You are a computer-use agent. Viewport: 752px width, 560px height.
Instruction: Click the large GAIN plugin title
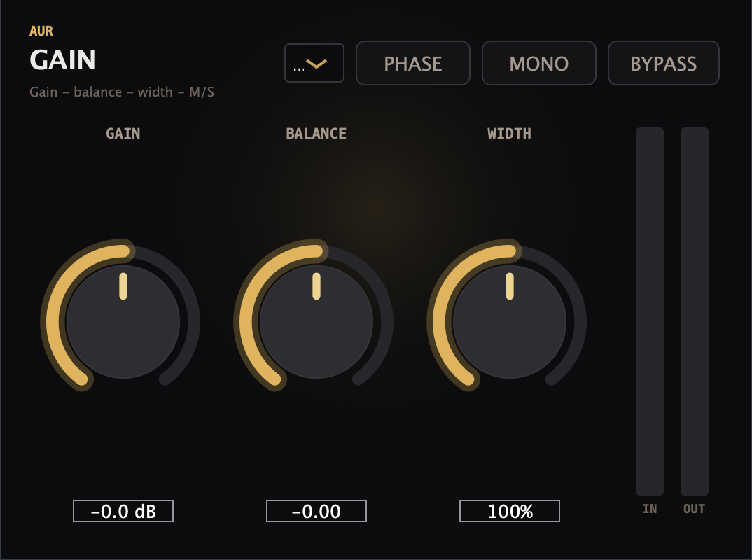pos(62,60)
